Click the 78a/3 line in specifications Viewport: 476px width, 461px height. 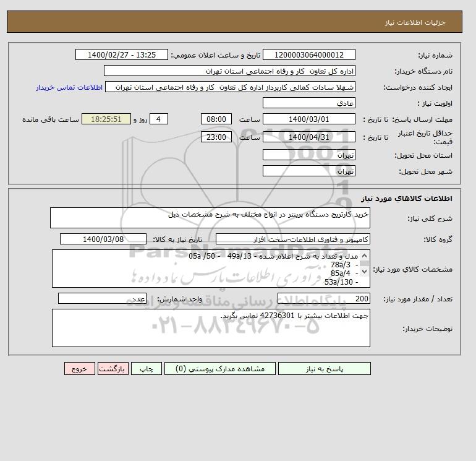coord(344,265)
